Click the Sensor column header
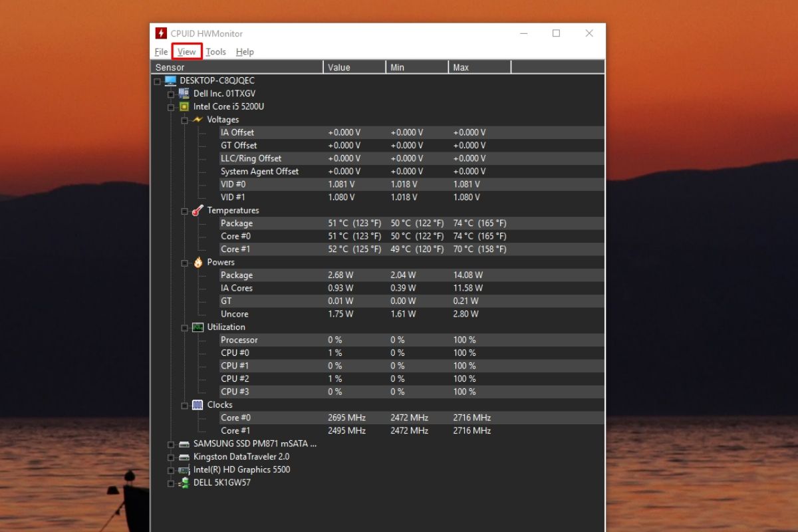 237,67
